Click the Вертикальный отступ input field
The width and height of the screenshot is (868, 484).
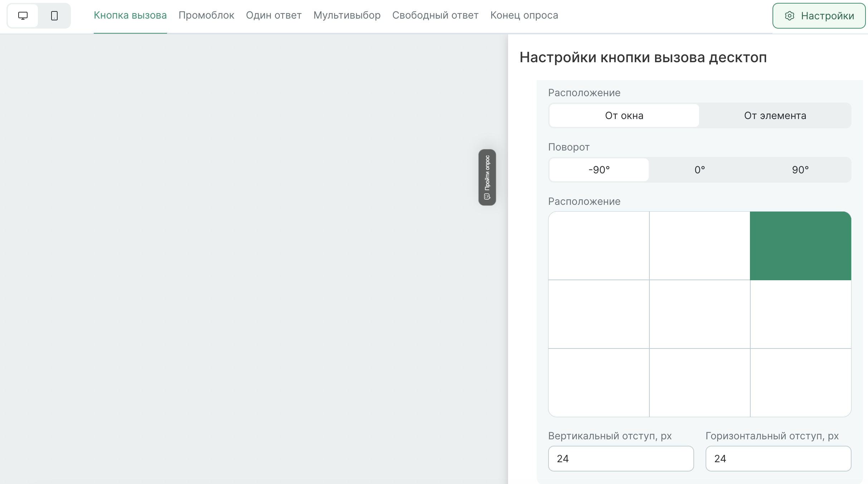coord(621,459)
